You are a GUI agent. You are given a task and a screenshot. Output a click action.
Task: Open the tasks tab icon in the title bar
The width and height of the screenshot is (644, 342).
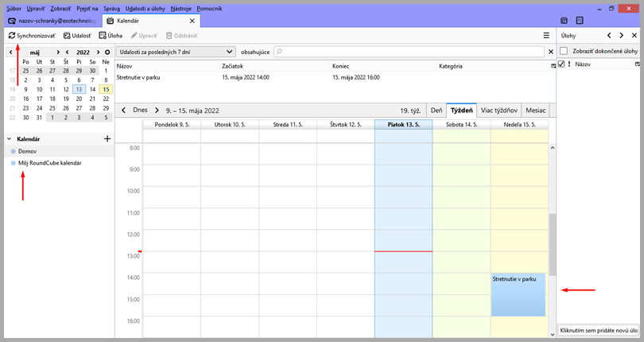pyautogui.click(x=580, y=20)
